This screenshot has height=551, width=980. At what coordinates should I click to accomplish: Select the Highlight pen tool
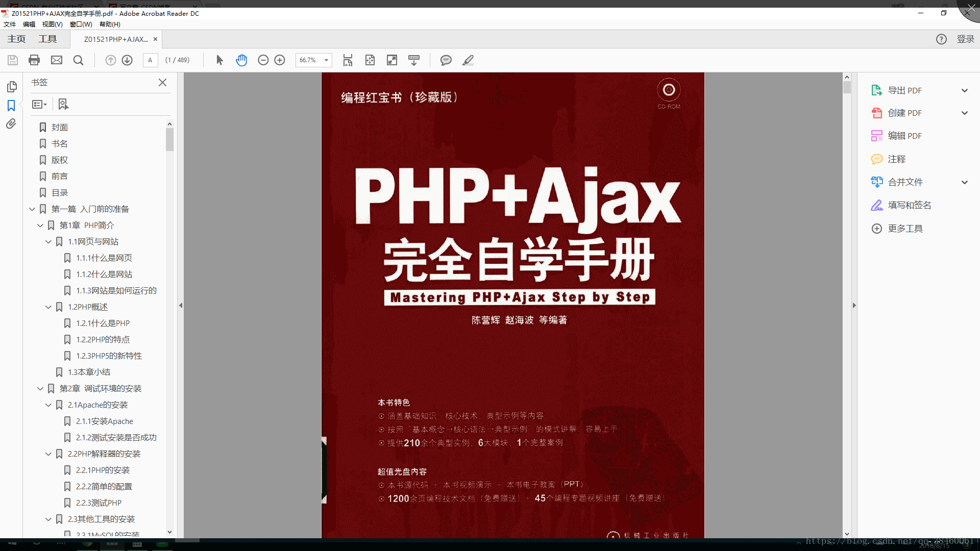[x=468, y=60]
